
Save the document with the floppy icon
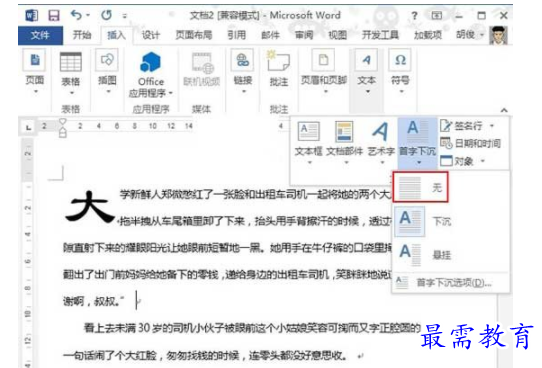(x=54, y=16)
